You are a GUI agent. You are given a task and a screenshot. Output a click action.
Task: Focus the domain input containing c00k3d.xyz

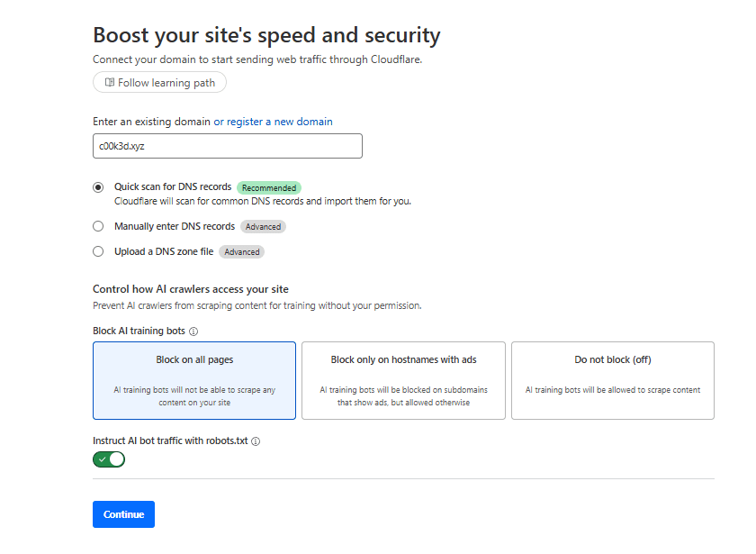point(227,146)
